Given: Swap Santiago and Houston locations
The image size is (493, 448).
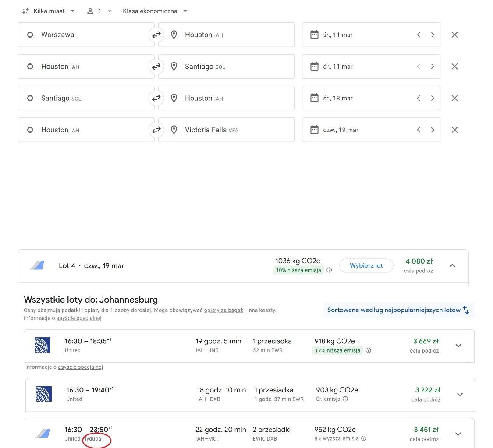Looking at the screenshot, I should click(x=156, y=99).
